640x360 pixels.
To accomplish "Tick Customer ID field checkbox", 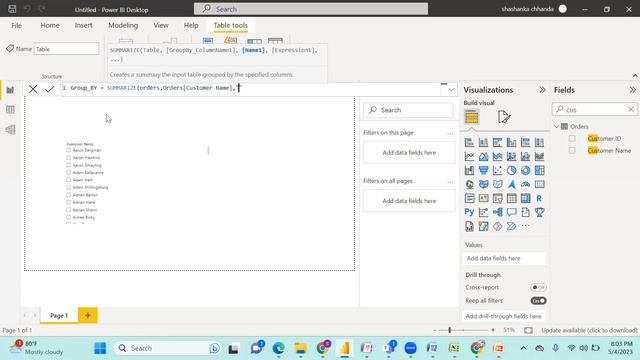I will pos(572,138).
